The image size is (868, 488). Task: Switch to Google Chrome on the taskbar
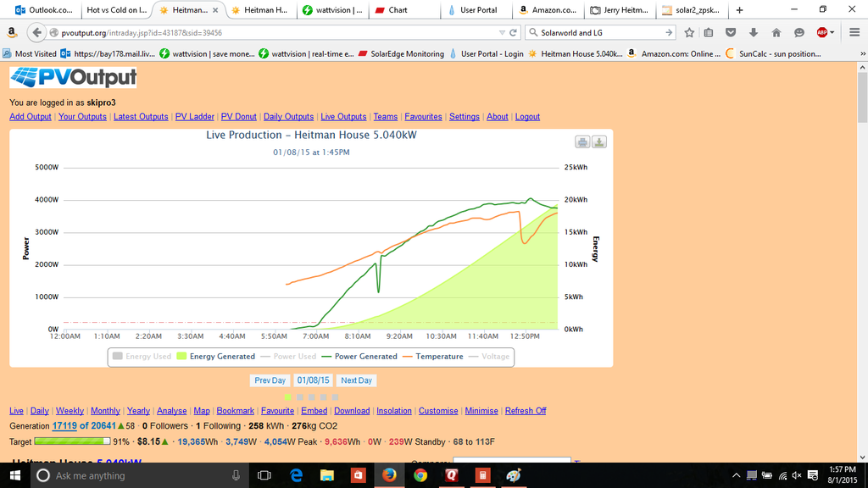point(420,475)
